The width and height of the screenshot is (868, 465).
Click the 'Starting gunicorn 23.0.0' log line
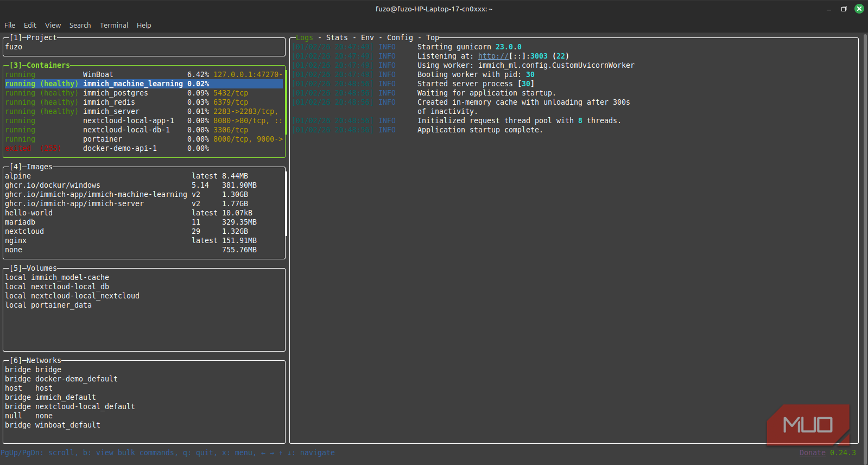click(469, 47)
